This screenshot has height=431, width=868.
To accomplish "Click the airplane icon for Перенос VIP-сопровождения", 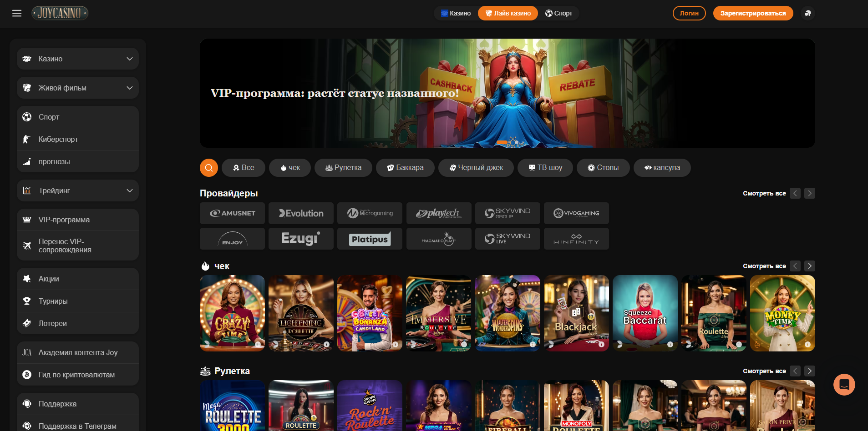I will [x=27, y=246].
